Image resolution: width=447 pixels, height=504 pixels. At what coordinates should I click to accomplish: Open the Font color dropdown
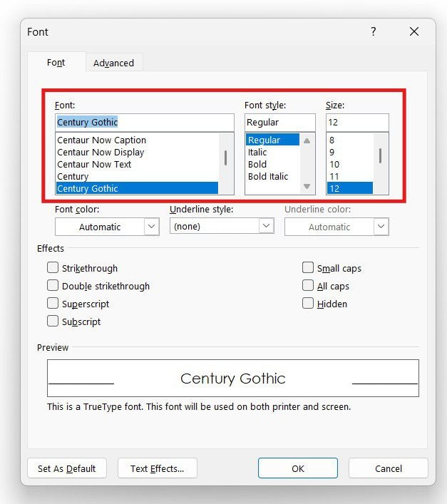[x=107, y=227]
